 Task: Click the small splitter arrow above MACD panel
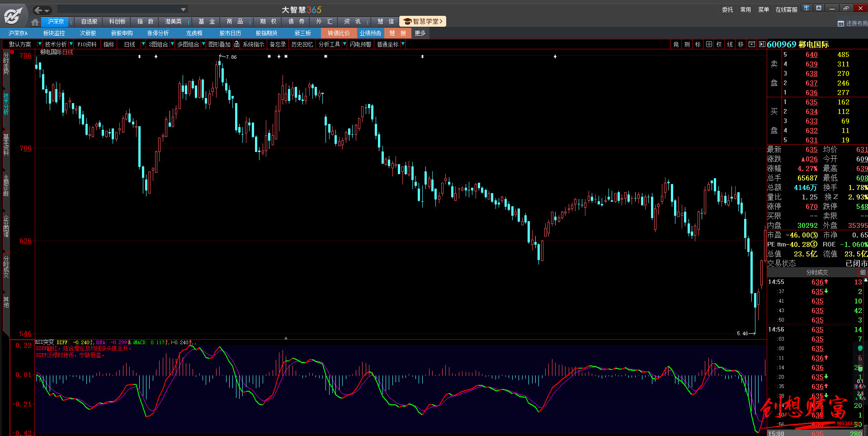285,338
